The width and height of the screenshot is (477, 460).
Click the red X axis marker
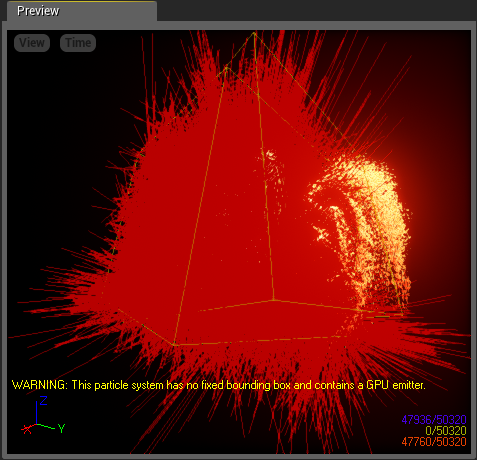click(x=26, y=430)
